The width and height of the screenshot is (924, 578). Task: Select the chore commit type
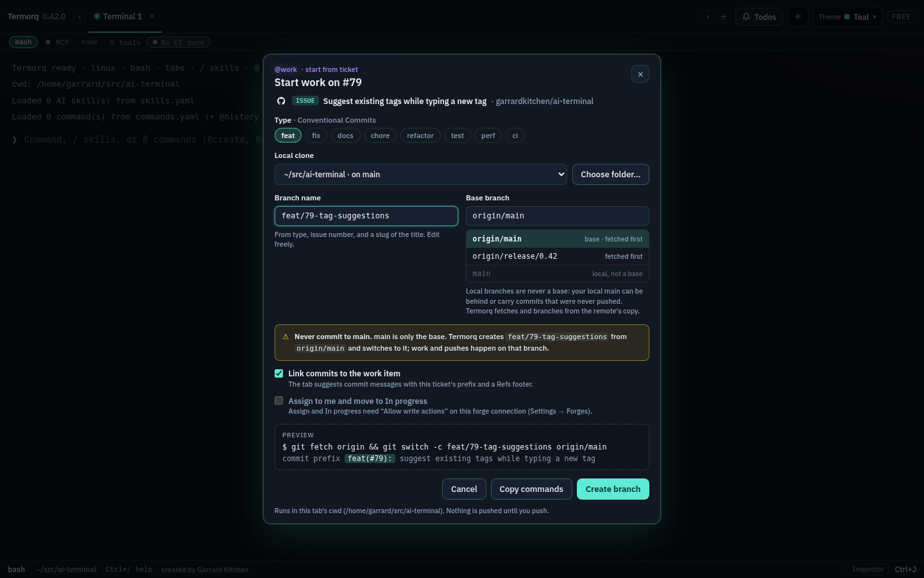[x=380, y=136]
